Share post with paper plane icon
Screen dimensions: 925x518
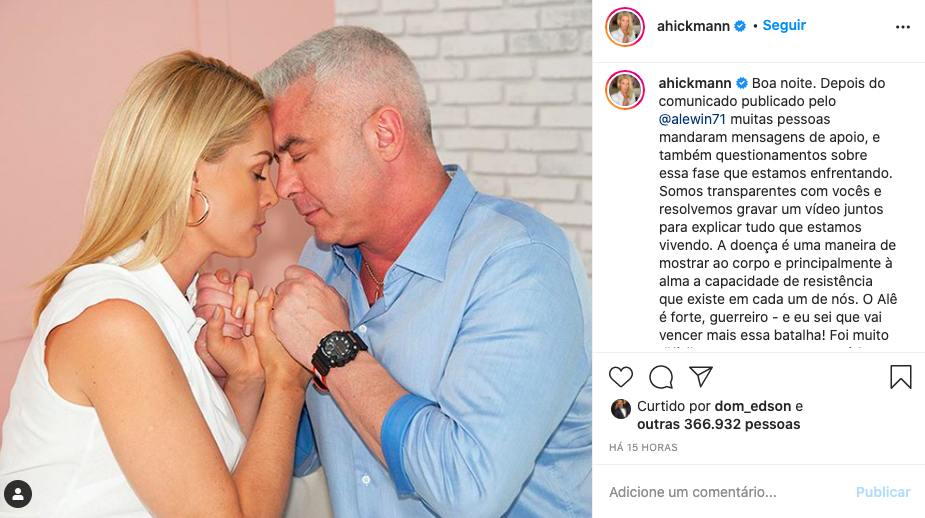701,376
